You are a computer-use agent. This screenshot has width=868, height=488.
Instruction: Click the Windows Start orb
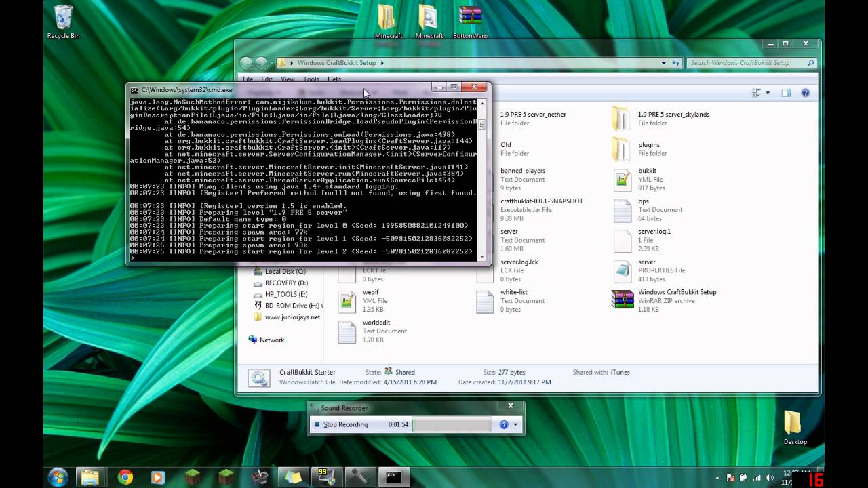tap(58, 476)
